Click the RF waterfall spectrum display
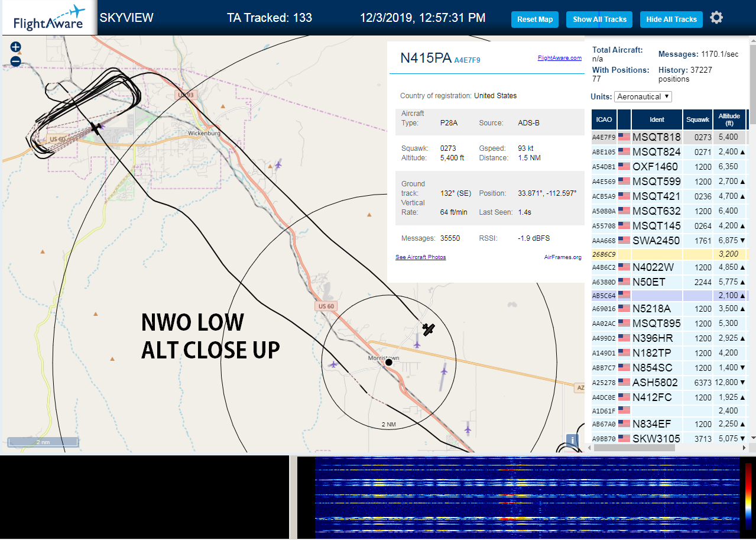The height and width of the screenshot is (540, 756). (x=527, y=497)
